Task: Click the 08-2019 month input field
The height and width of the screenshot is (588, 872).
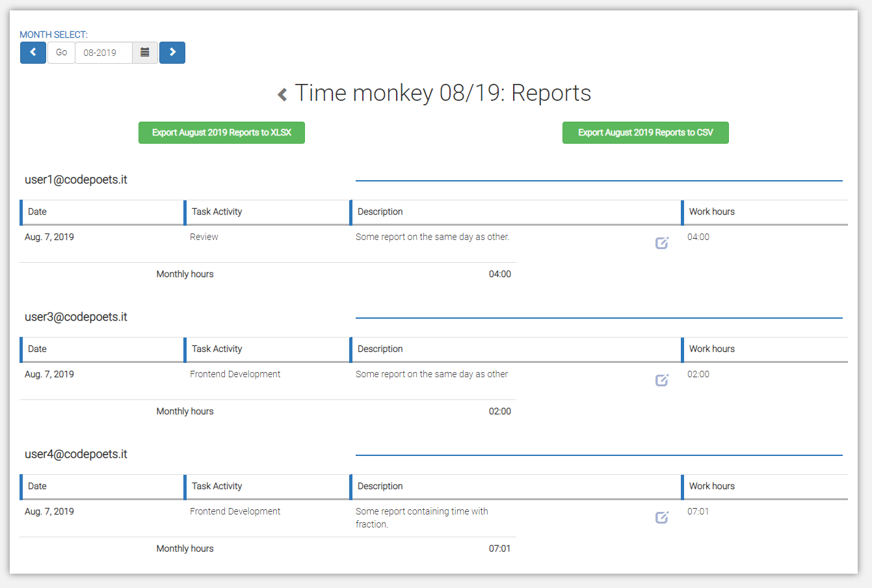Action: [x=104, y=53]
